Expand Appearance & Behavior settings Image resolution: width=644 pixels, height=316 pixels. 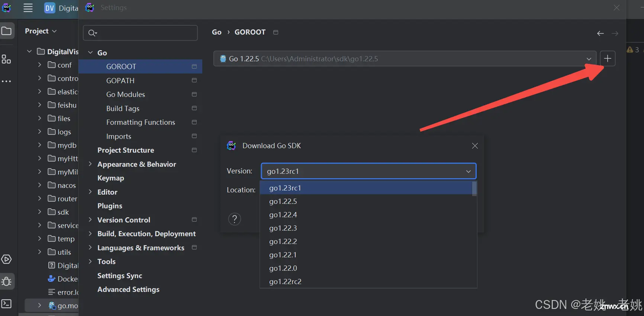tap(90, 164)
